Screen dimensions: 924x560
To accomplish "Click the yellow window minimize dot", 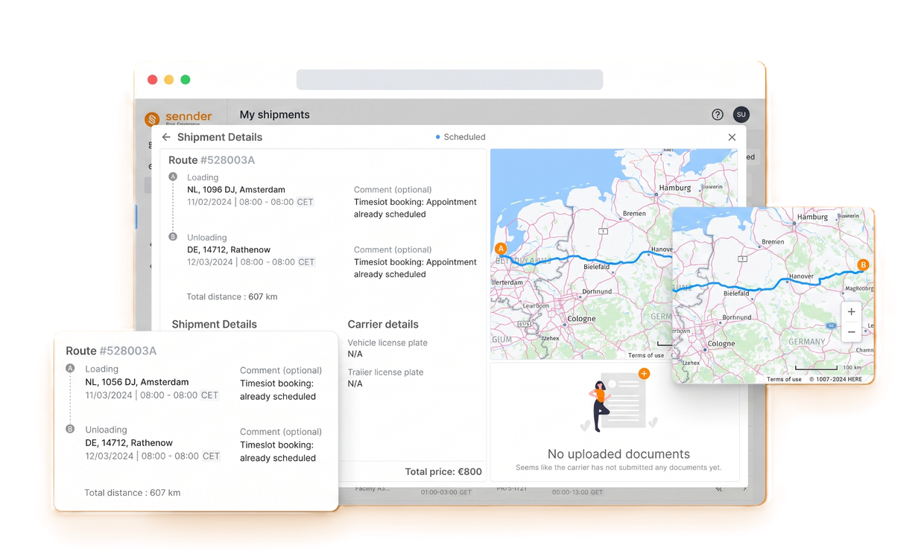I will (x=169, y=80).
